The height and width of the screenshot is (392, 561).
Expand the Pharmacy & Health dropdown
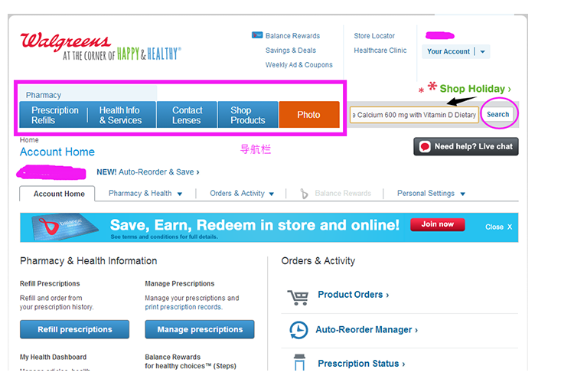(x=180, y=194)
